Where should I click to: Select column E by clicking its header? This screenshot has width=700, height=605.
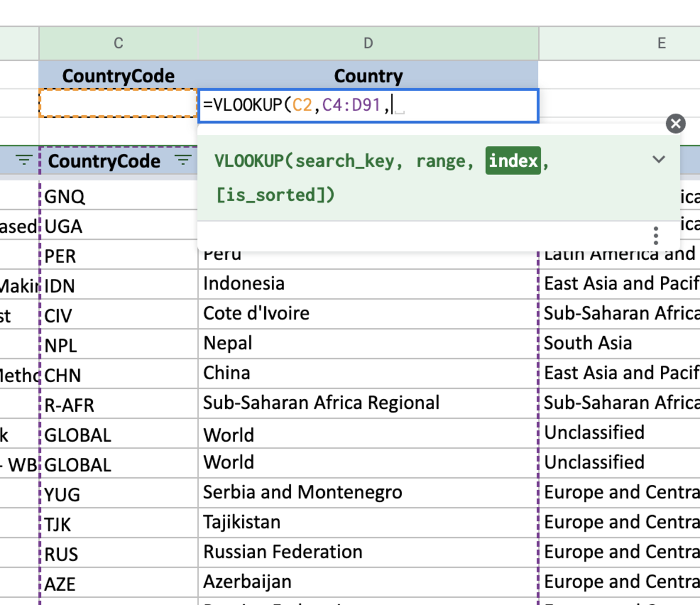point(661,43)
